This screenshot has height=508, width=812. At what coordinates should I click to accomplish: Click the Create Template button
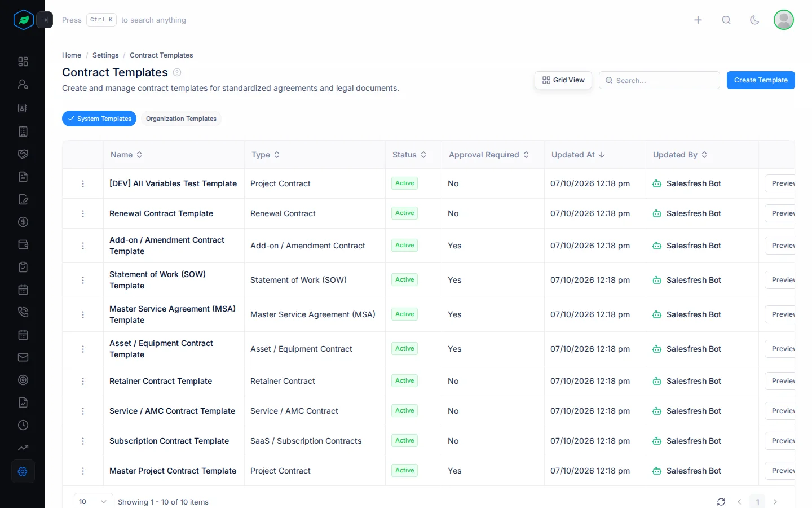click(761, 80)
